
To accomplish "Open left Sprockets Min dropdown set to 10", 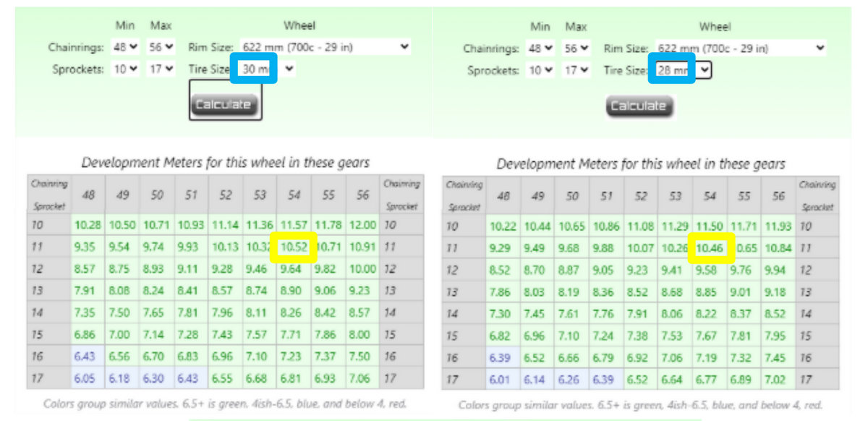I will pos(125,69).
